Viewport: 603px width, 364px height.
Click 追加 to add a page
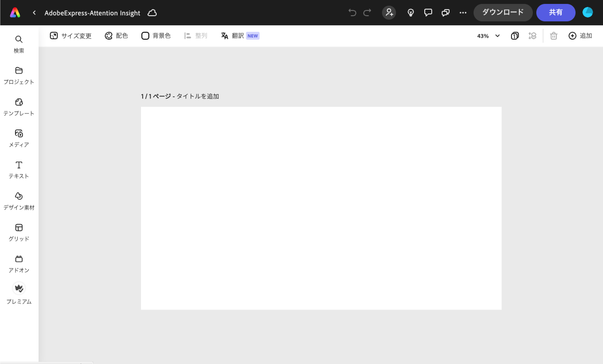(x=580, y=36)
